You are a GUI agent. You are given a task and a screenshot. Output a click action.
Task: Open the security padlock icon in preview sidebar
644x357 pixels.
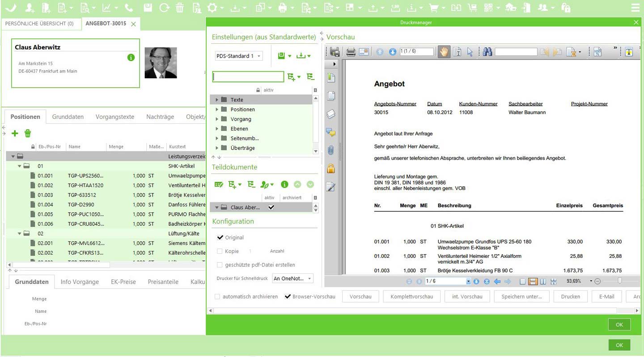click(x=331, y=168)
